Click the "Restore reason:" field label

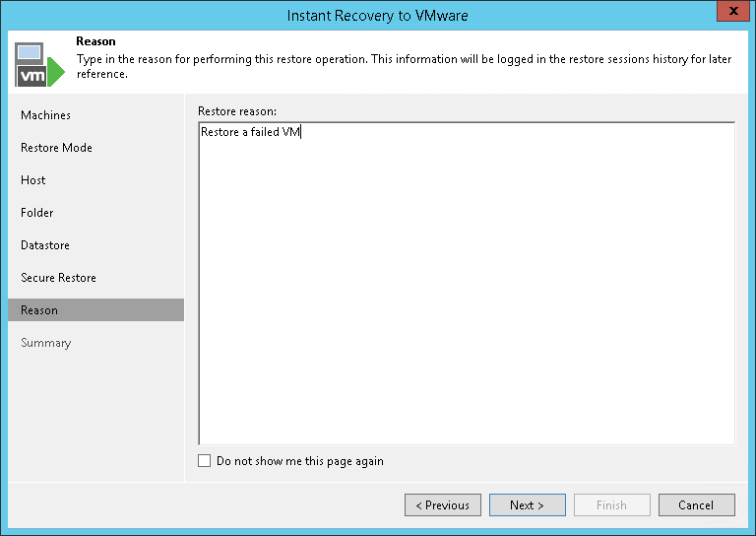(237, 110)
